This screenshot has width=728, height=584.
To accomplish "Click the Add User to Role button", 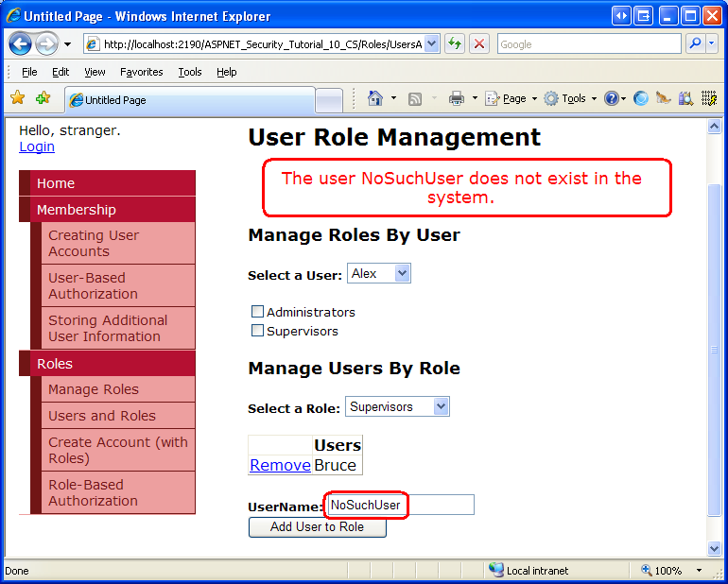I will (x=317, y=526).
